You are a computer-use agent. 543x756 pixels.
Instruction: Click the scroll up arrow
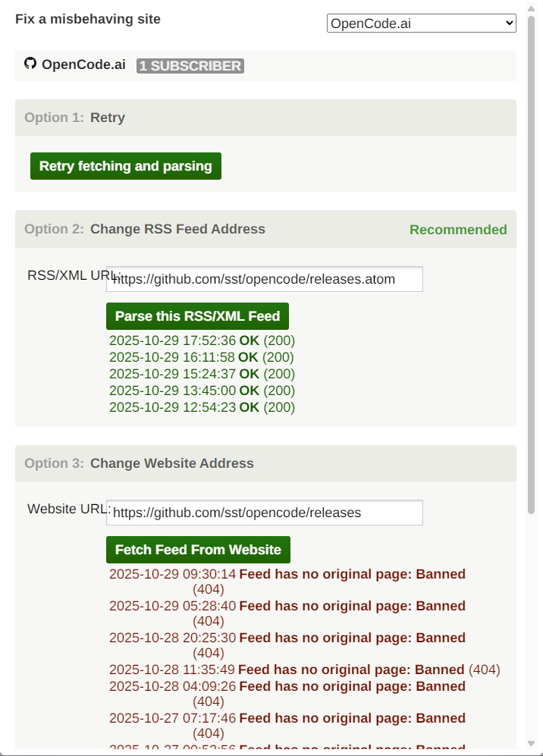532,6
